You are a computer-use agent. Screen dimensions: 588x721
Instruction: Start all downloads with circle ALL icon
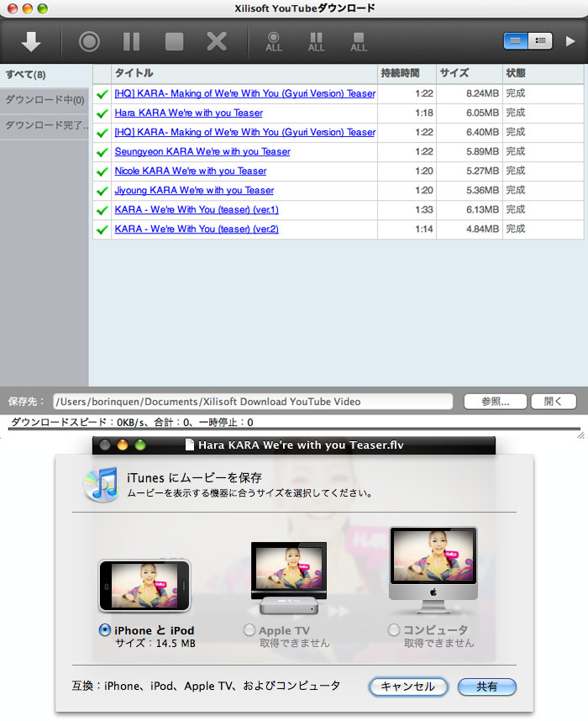tap(274, 42)
